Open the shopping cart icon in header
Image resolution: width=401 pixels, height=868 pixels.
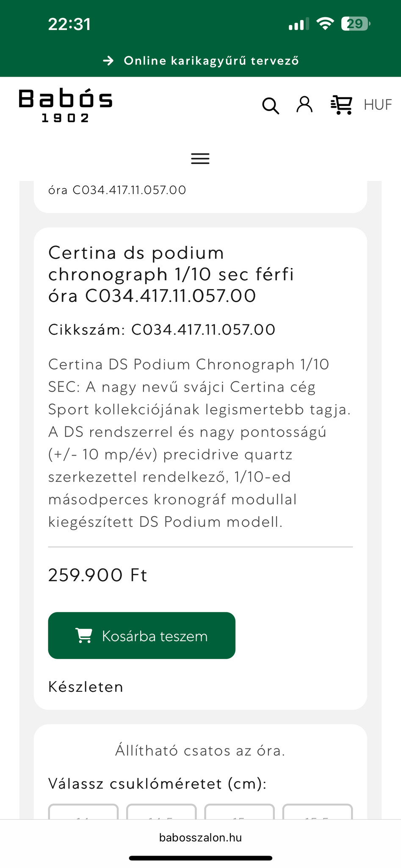pos(341,105)
